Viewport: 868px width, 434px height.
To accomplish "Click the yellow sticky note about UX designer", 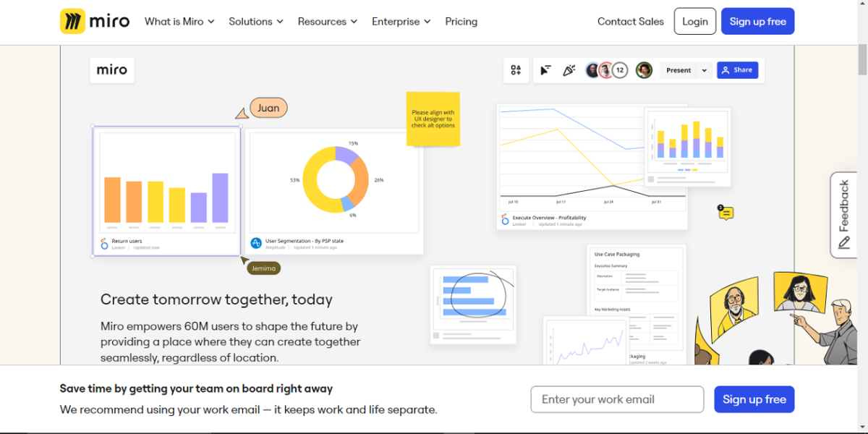I will click(433, 118).
